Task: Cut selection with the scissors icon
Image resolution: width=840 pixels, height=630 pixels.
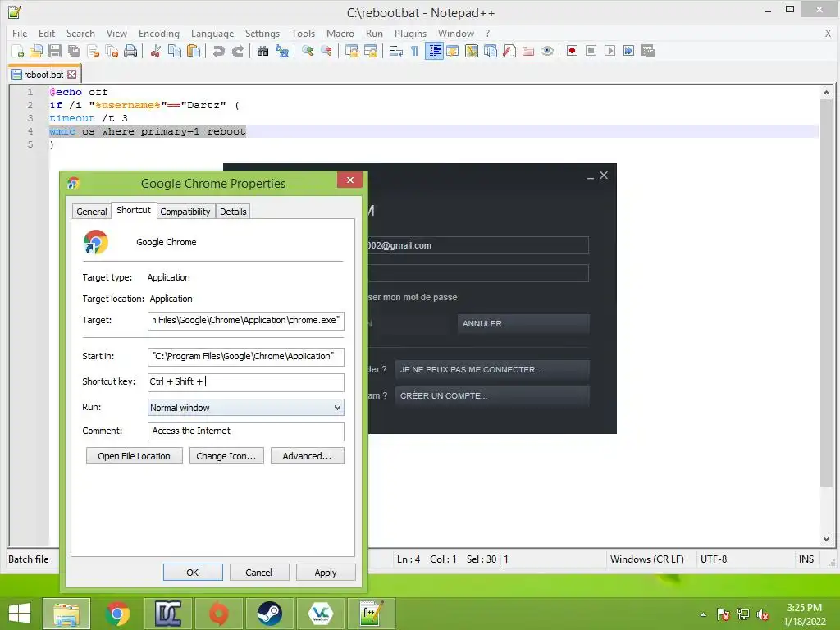Action: 156,51
